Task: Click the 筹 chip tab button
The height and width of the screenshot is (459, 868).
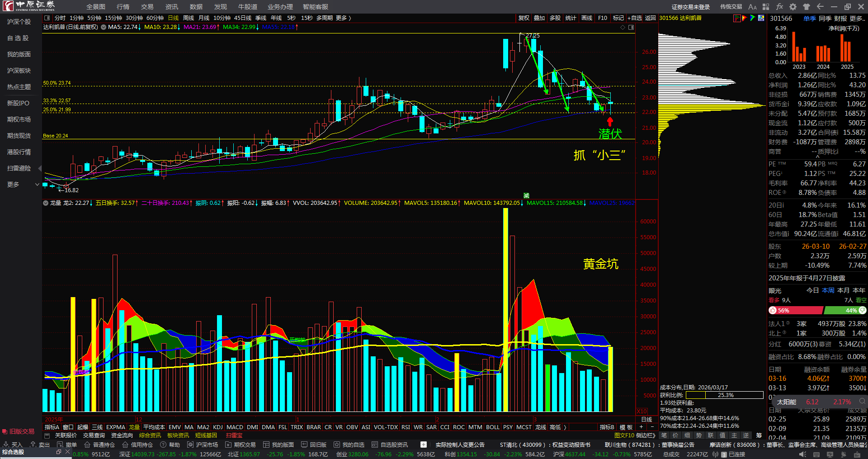Action: [759, 435]
